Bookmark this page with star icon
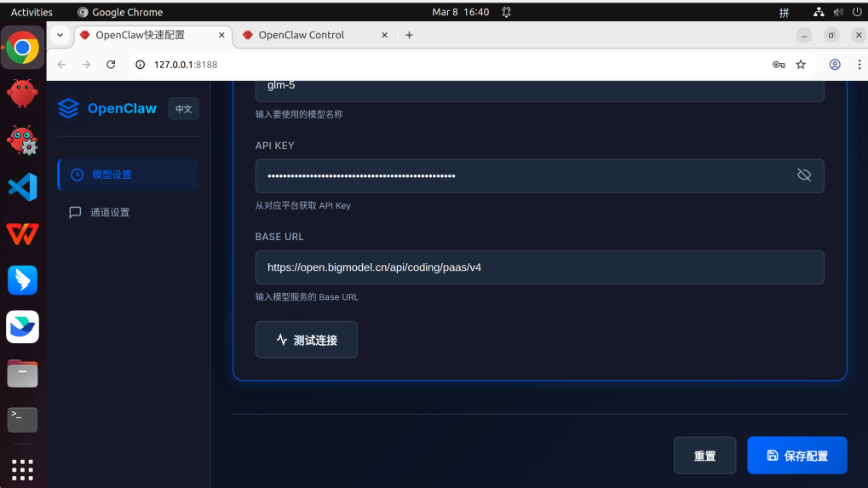The height and width of the screenshot is (488, 868). [801, 65]
